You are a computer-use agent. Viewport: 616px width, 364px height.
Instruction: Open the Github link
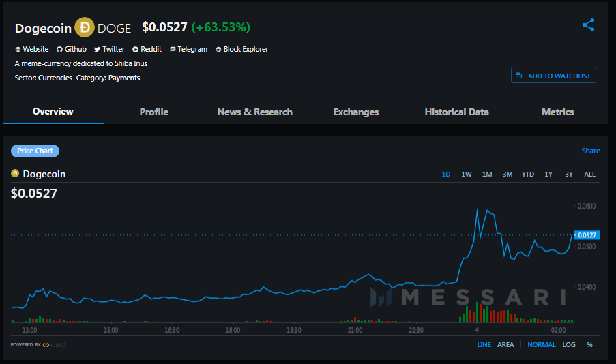click(72, 49)
